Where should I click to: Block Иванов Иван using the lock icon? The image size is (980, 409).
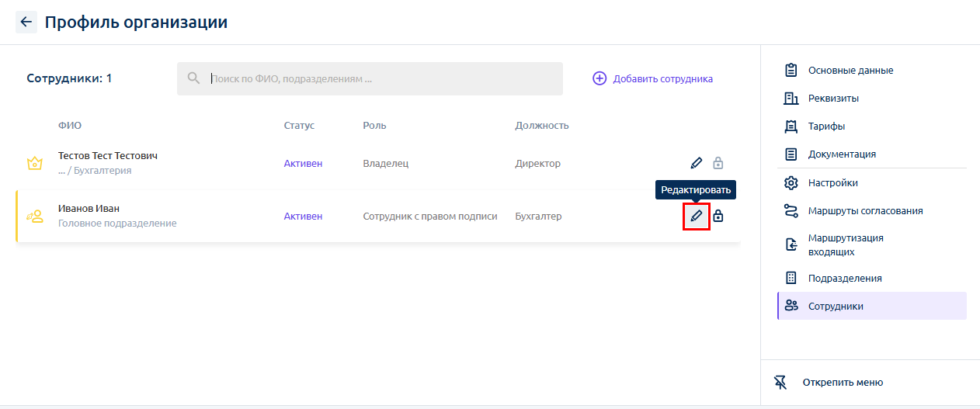click(718, 216)
